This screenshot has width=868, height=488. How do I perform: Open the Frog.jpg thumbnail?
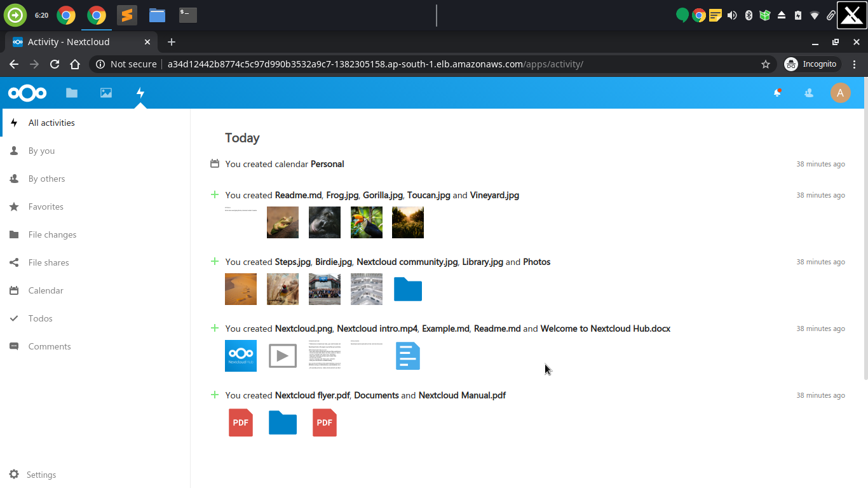(283, 222)
